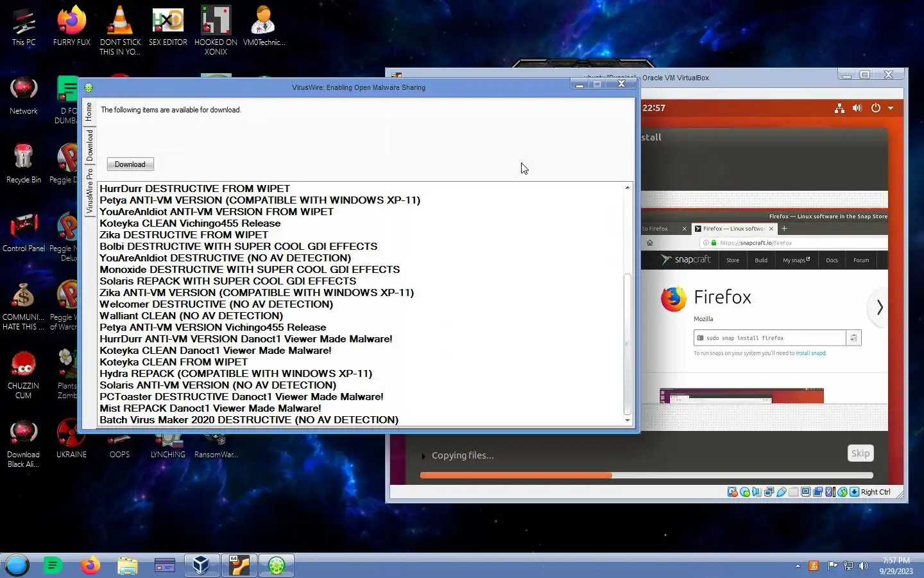The image size is (924, 578).
Task: Open the SEX EDITOR HxD desktop icon
Action: coord(168,26)
